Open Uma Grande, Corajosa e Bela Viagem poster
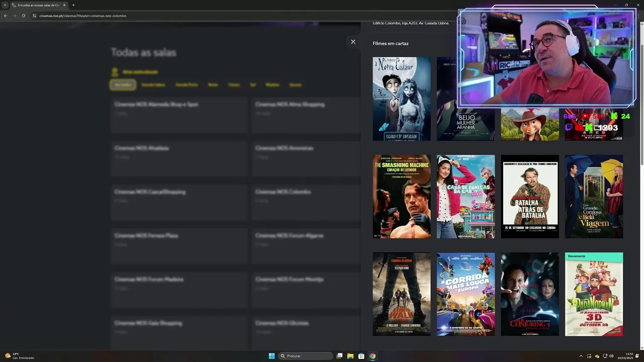Viewport: 644px width, 362px height. (594, 197)
